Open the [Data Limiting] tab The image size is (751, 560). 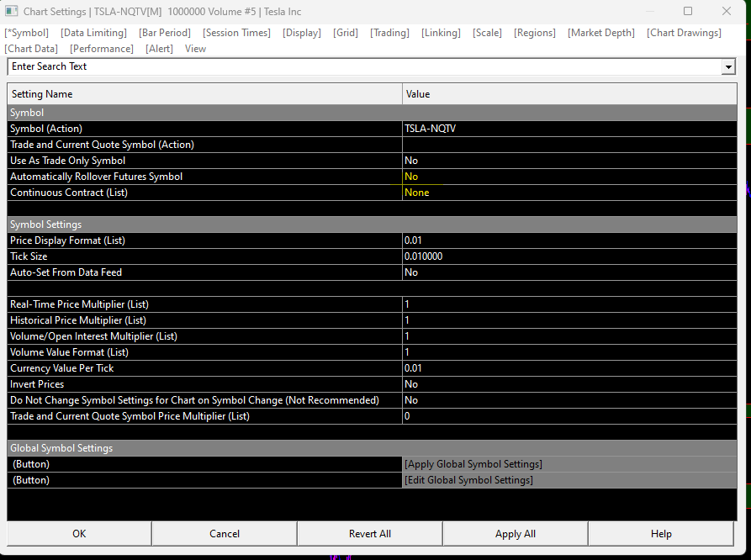[x=93, y=33]
